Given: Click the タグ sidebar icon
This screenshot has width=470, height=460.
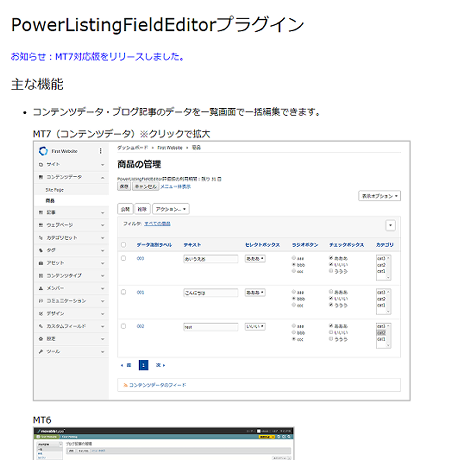Looking at the screenshot, I should [x=41, y=250].
